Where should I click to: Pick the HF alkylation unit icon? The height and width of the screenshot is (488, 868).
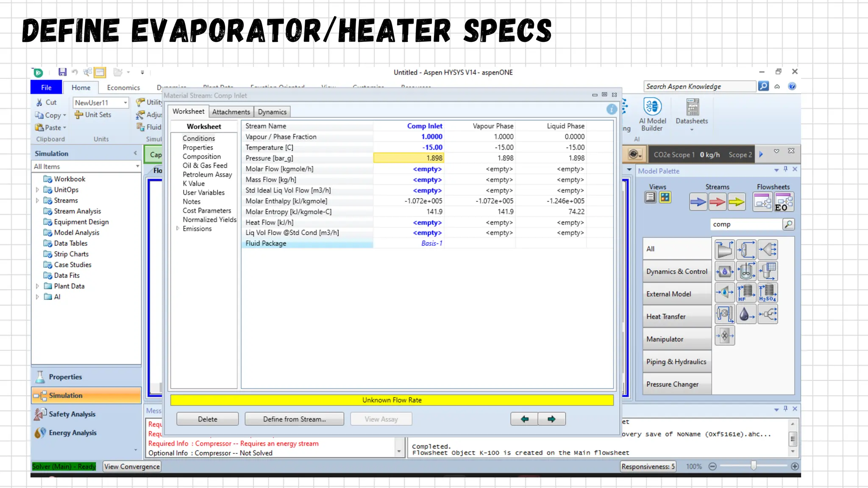pyautogui.click(x=746, y=293)
